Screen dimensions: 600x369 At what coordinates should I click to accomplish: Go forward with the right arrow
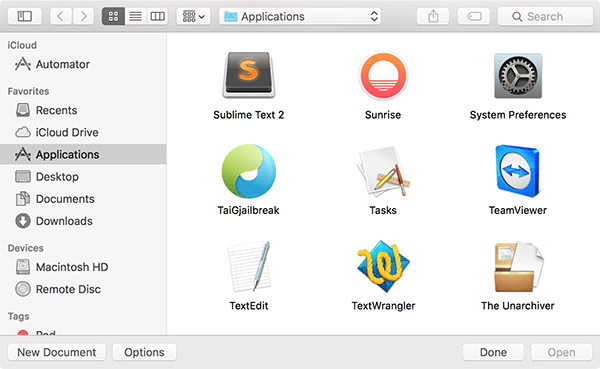(83, 16)
